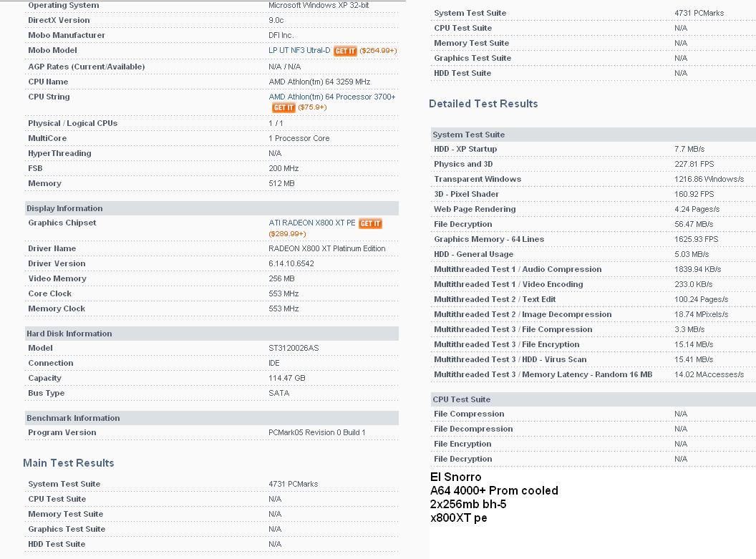Click the Text Edit 100.24 Pages/s value
The image size is (756, 559).
[x=702, y=299]
